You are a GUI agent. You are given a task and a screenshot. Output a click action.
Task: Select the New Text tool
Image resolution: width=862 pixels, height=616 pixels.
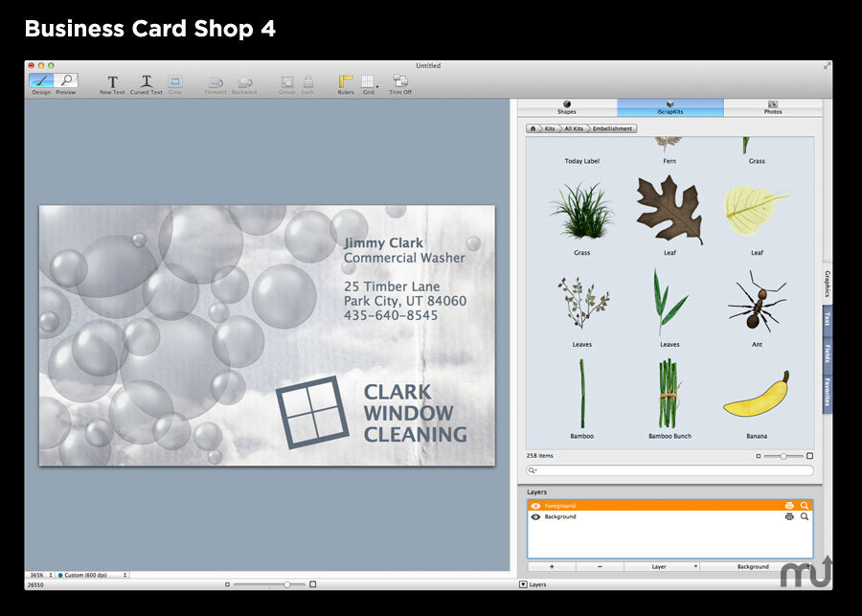(x=112, y=83)
